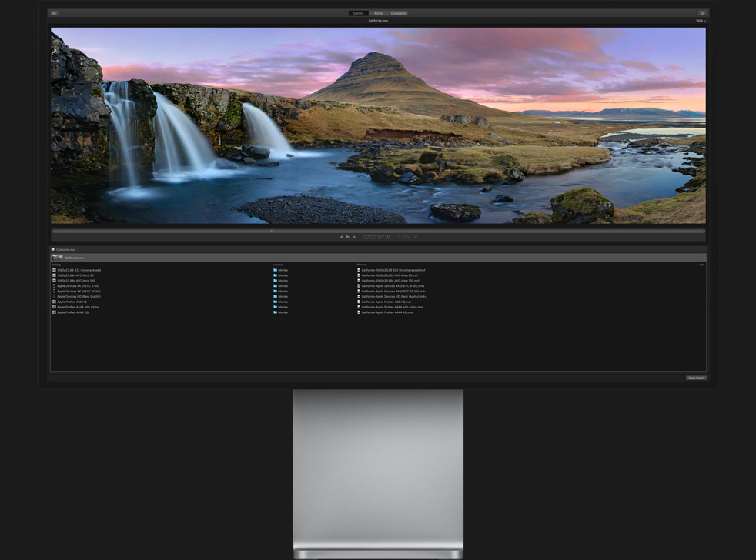
Task: Select the 1080p23.98n AVC-Intra 50 setting name
Action: click(75, 275)
